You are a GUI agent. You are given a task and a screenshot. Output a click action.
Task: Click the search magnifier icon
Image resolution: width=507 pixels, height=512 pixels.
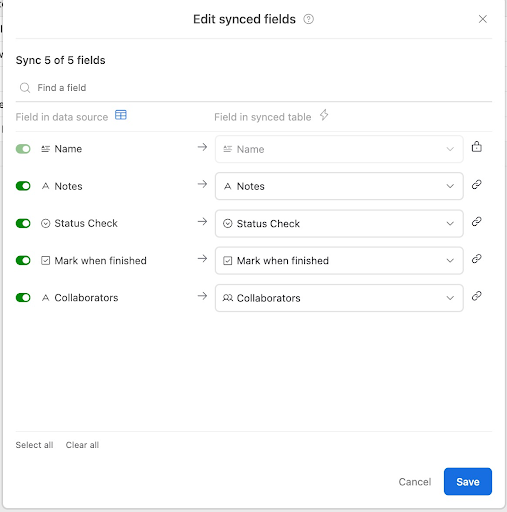25,88
